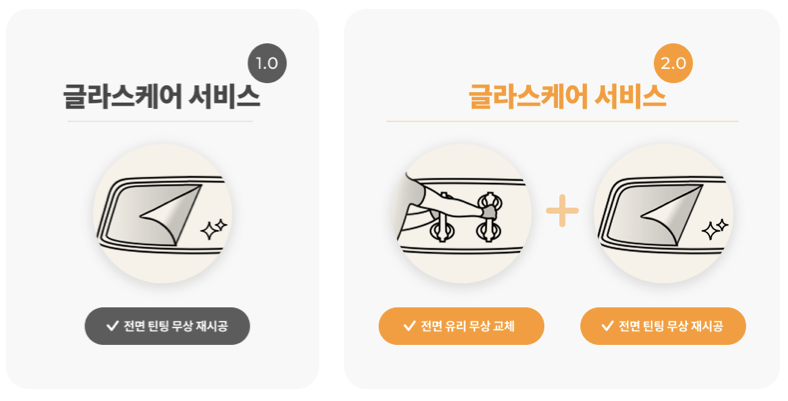The image size is (788, 401).
Task: Click the orange 전면 유리 무상 교체 button
Action: click(461, 326)
